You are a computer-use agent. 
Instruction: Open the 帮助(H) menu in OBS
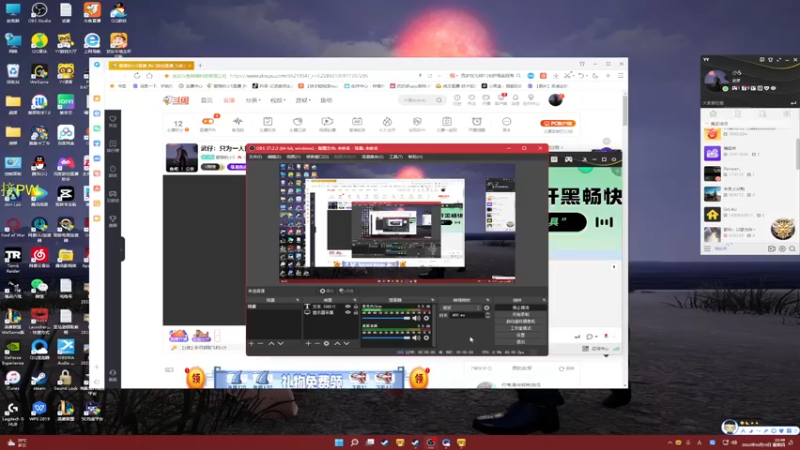tap(415, 157)
